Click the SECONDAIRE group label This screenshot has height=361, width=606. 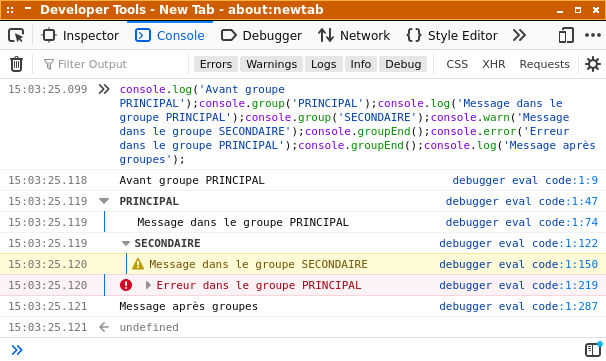click(x=167, y=243)
